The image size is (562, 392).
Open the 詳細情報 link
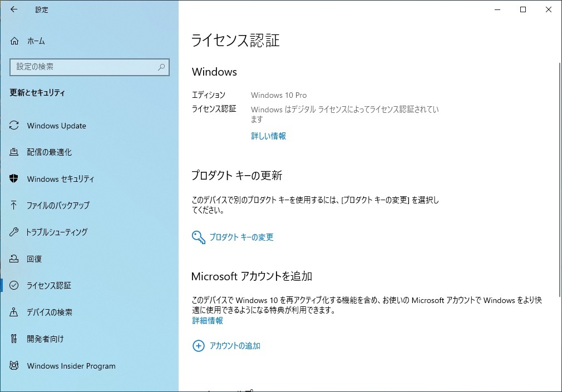(x=208, y=321)
